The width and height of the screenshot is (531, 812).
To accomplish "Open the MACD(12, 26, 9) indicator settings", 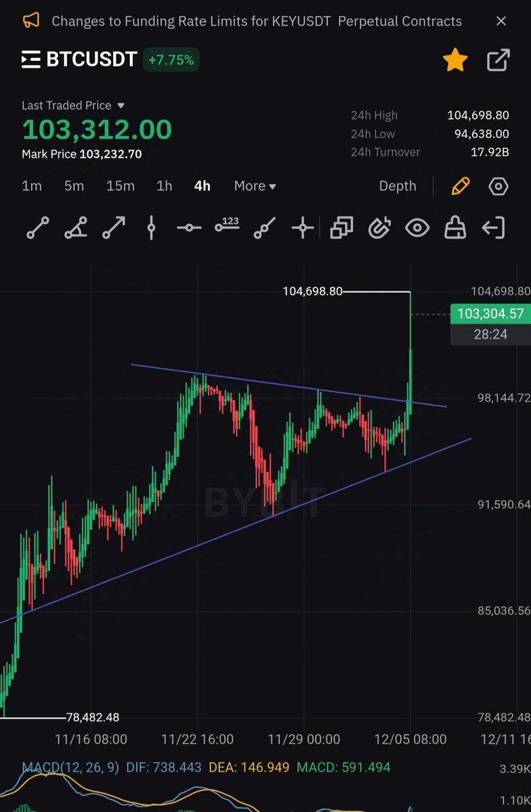I will (x=70, y=767).
